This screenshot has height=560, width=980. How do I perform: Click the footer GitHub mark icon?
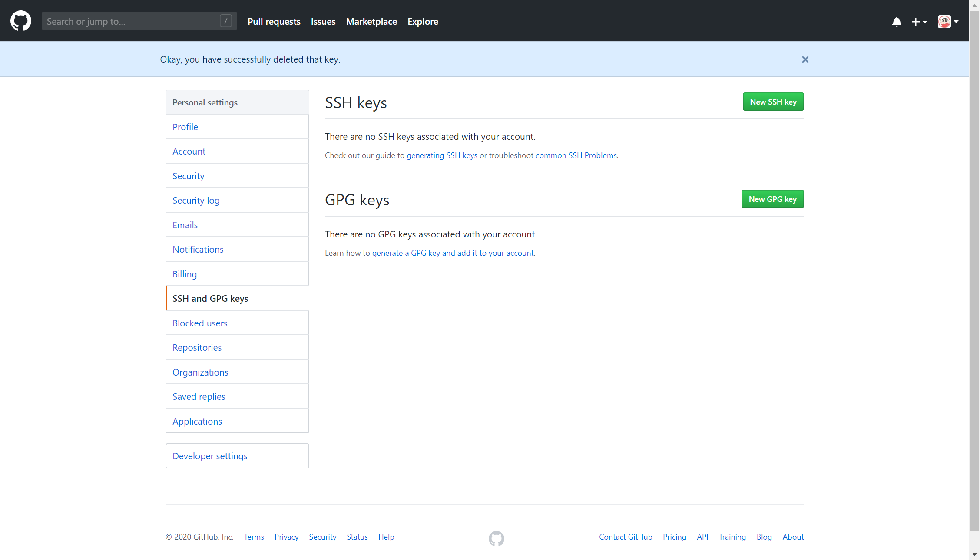(x=496, y=538)
